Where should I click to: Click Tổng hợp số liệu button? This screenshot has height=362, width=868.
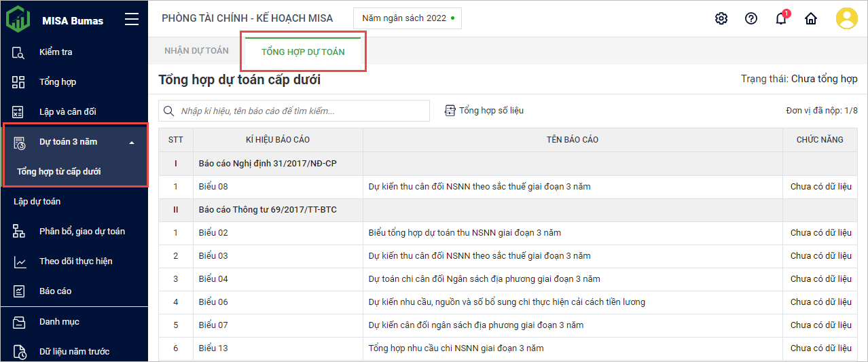click(x=484, y=111)
